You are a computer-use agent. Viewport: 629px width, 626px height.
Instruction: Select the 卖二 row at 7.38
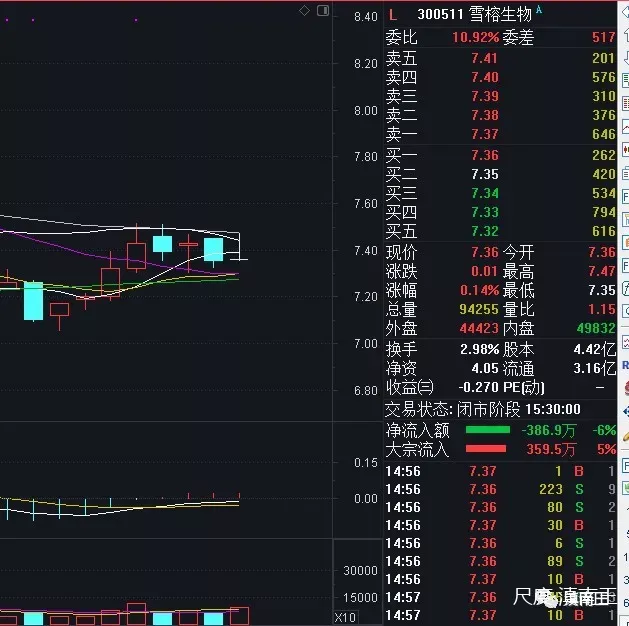tap(500, 115)
